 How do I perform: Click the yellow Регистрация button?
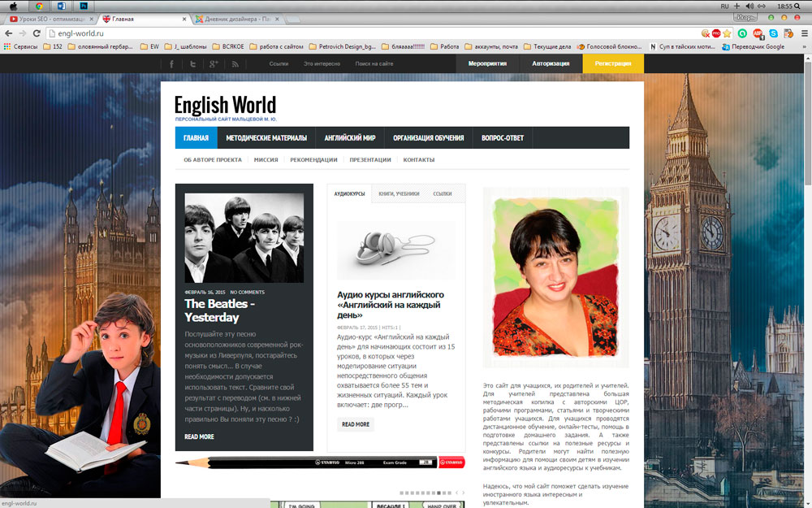click(x=614, y=63)
